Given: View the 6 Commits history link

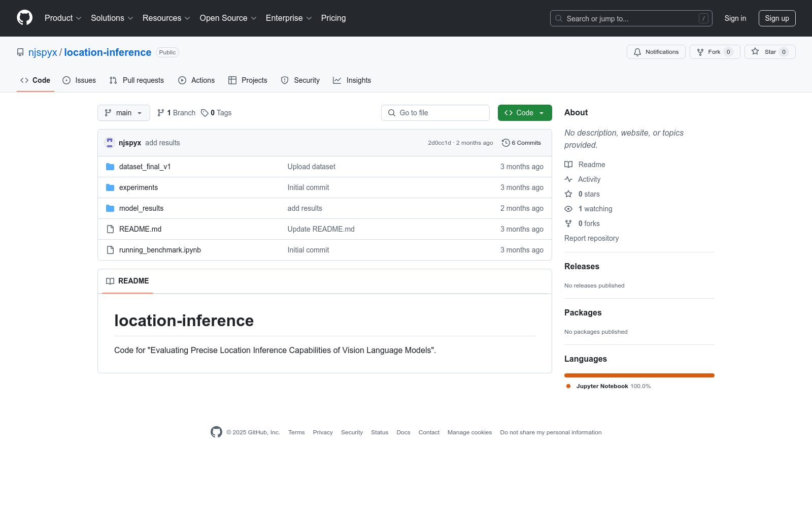Looking at the screenshot, I should [x=521, y=143].
